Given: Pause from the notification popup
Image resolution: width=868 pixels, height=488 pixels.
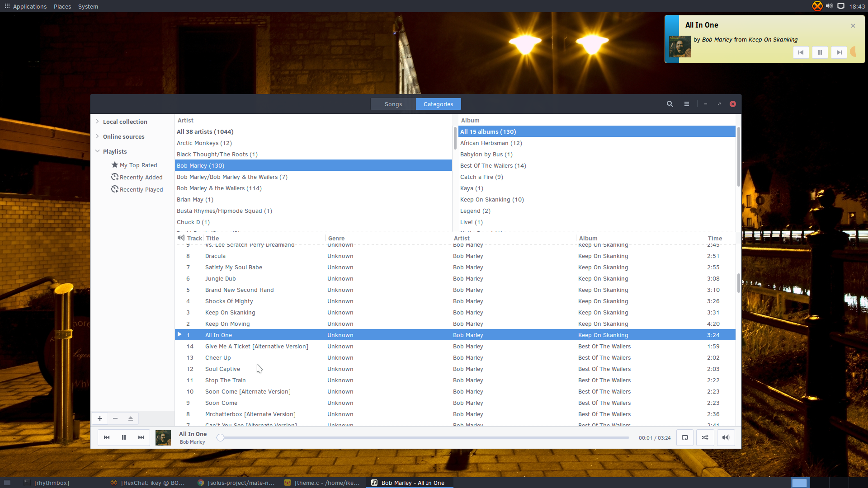Looking at the screenshot, I should click(x=820, y=52).
